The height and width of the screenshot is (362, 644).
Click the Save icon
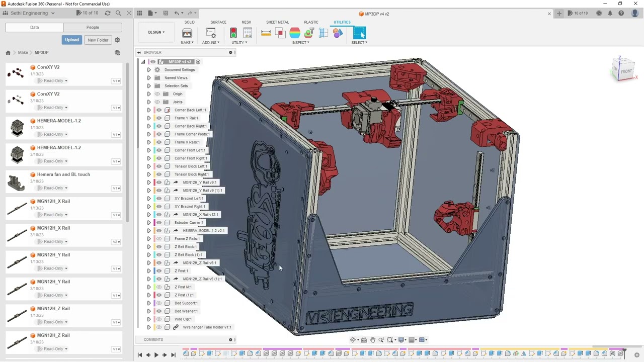(165, 13)
